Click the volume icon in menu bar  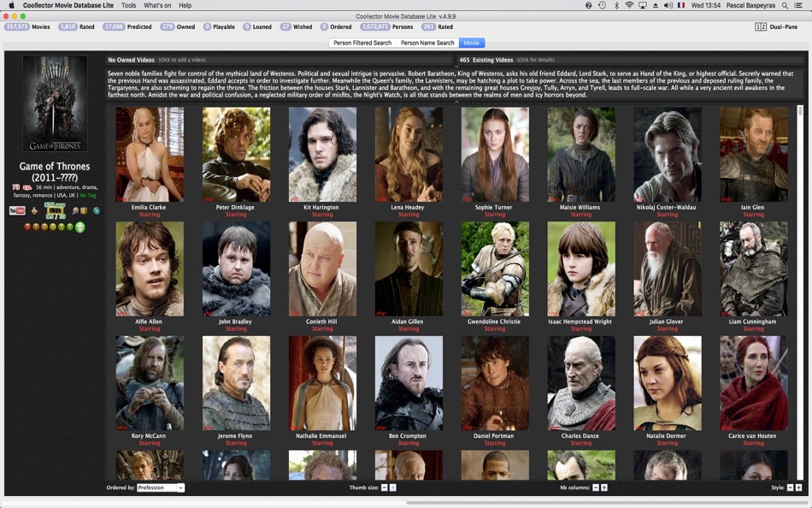(668, 5)
